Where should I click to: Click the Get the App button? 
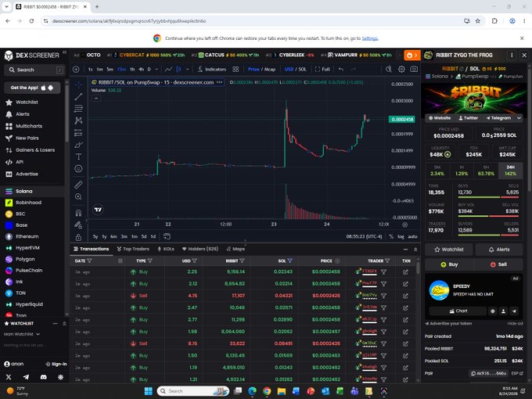pyautogui.click(x=32, y=88)
